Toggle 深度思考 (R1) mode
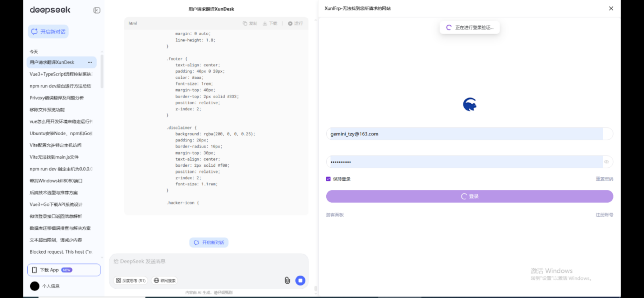 point(131,280)
